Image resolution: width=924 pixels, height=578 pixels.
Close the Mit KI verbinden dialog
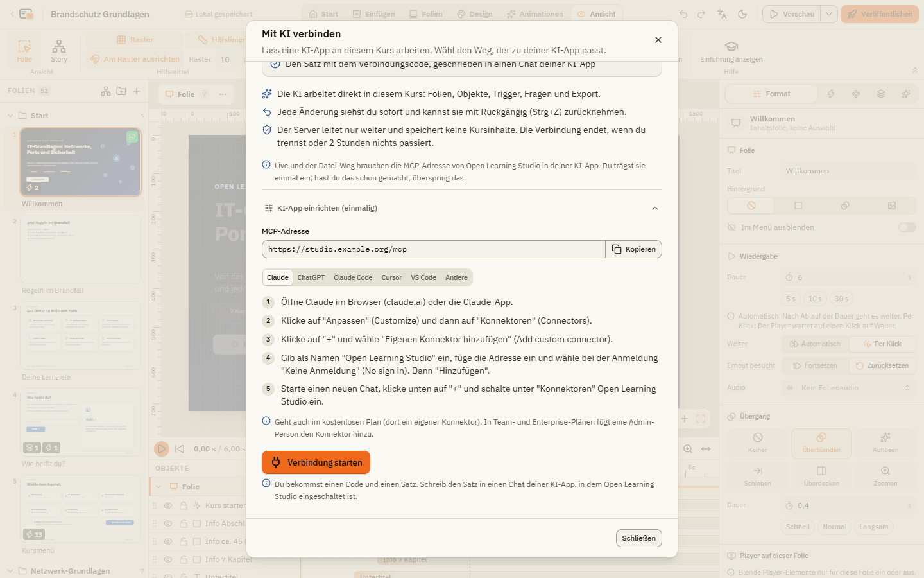(658, 40)
